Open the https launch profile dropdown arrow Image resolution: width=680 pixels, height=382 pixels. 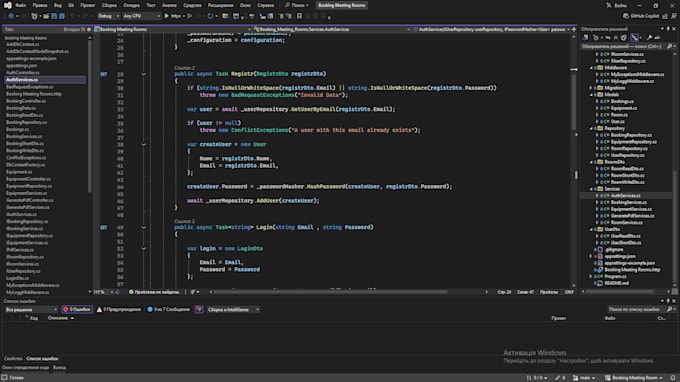184,16
